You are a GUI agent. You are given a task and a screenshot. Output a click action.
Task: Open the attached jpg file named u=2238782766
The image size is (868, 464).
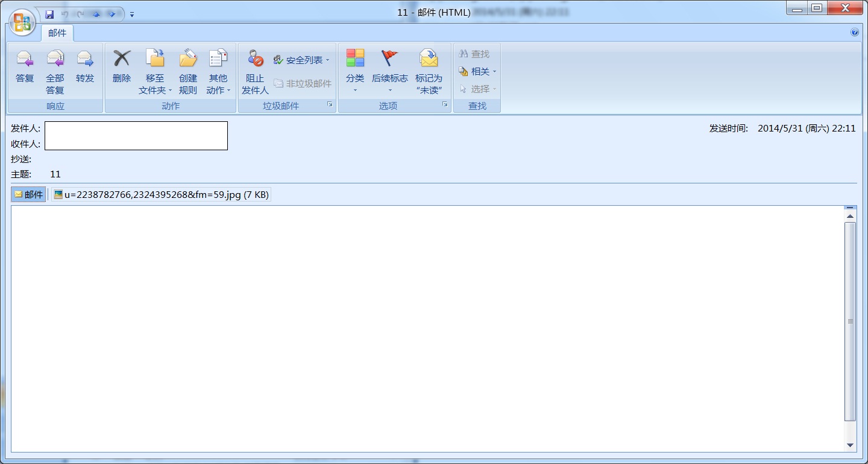(161, 194)
